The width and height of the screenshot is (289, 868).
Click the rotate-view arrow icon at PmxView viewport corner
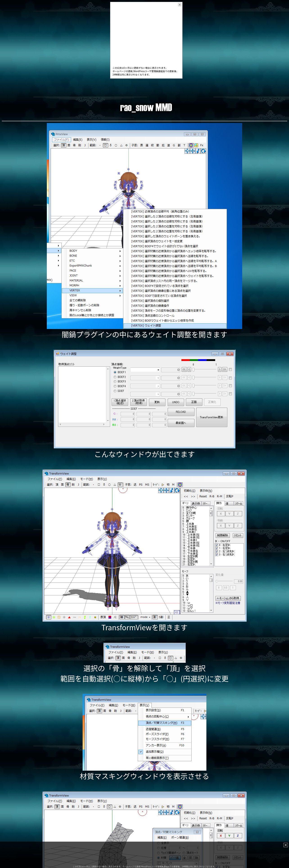coord(203,151)
